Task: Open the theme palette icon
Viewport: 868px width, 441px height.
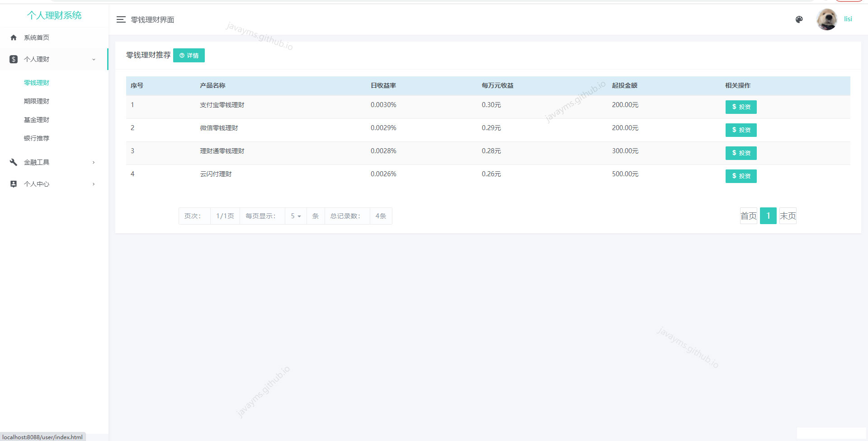Action: coord(799,19)
